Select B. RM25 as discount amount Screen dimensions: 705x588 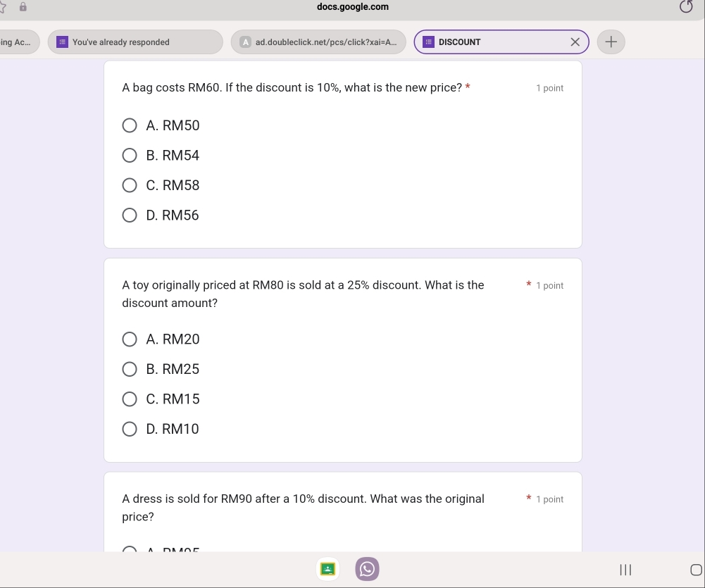click(130, 369)
